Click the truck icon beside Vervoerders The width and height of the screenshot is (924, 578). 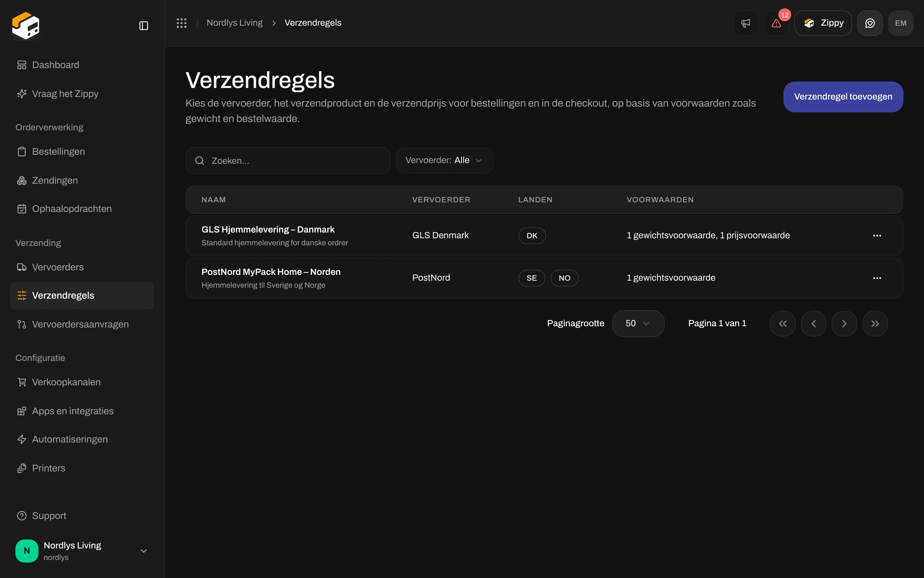point(22,267)
